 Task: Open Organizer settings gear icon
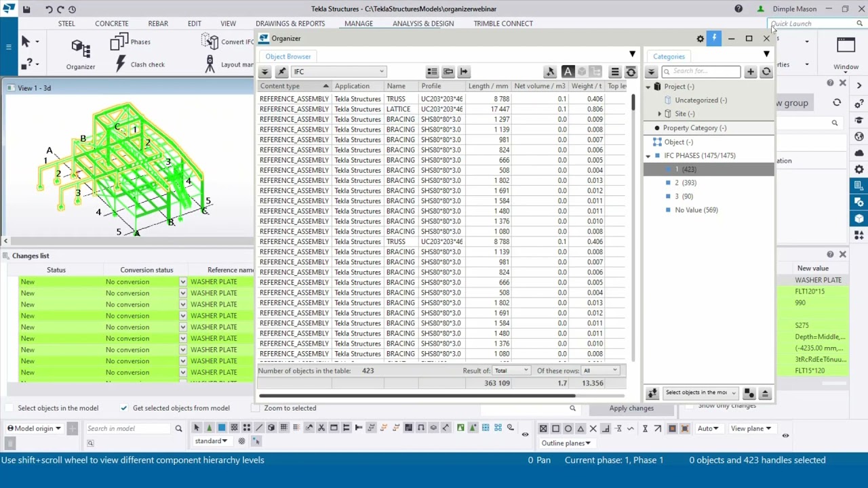pyautogui.click(x=700, y=39)
